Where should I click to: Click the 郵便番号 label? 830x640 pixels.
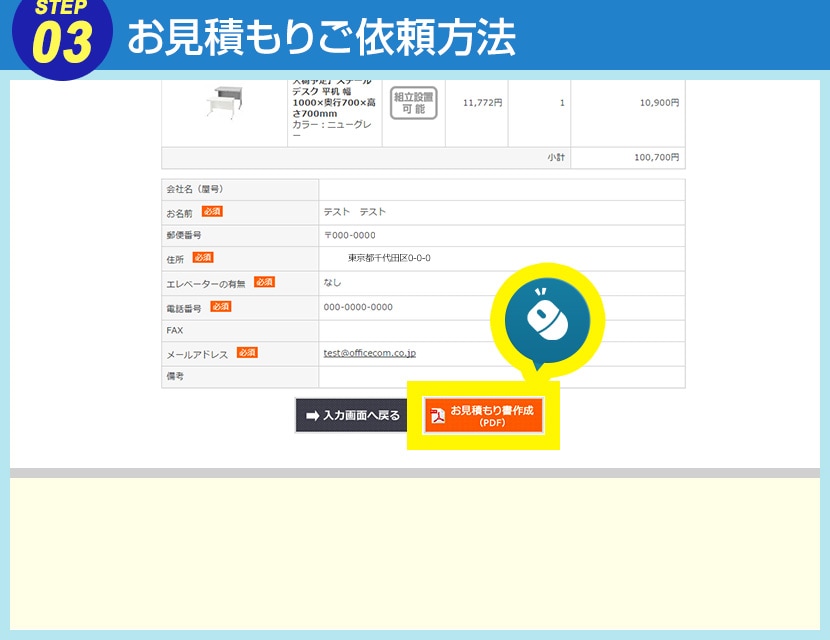coord(184,235)
